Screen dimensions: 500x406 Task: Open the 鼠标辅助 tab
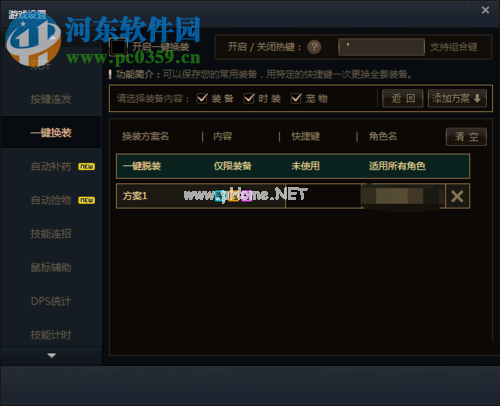51,267
